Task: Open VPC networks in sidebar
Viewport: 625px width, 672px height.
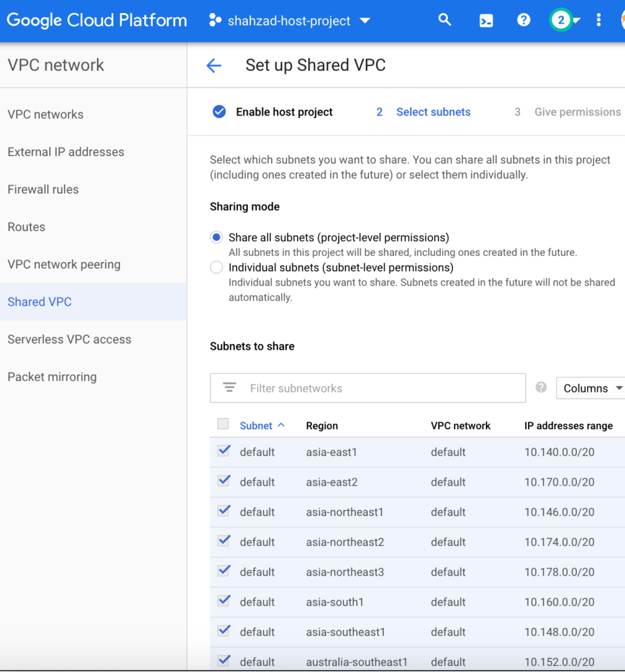Action: 45,114
